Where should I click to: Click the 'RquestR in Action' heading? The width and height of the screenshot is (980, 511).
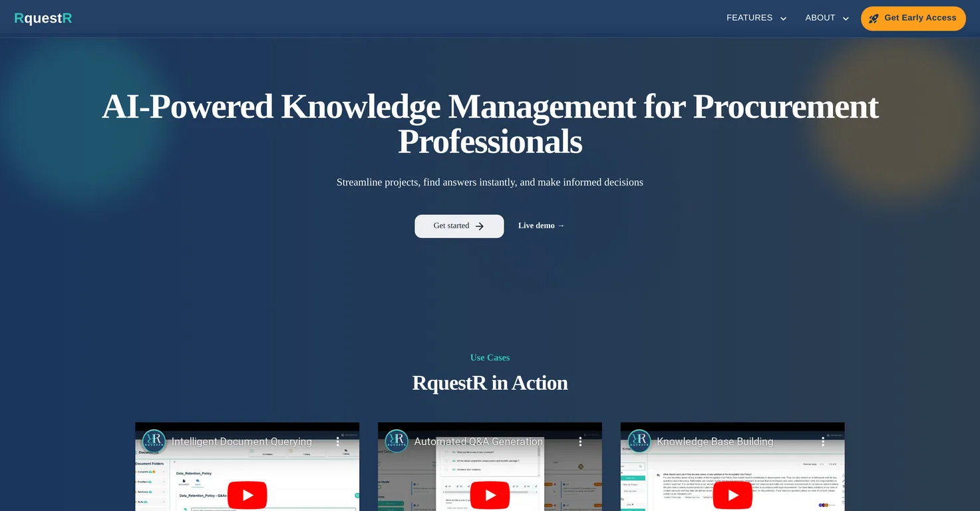pos(490,383)
